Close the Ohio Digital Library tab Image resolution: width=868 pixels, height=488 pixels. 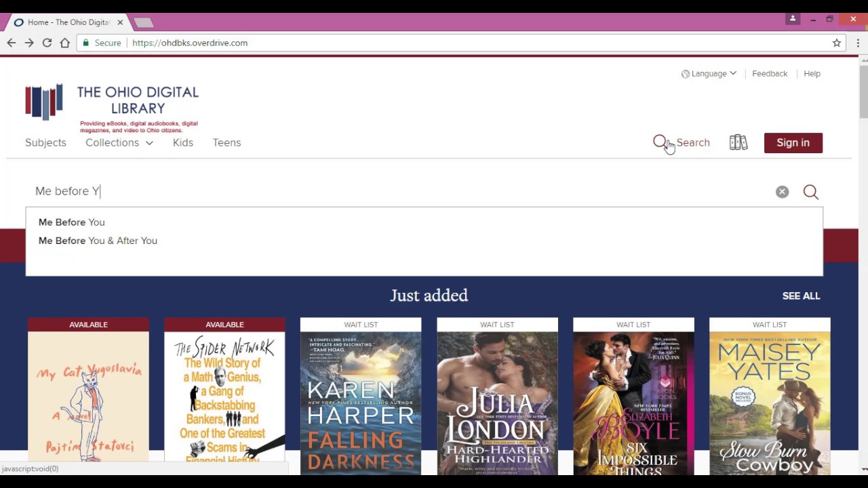[x=120, y=22]
